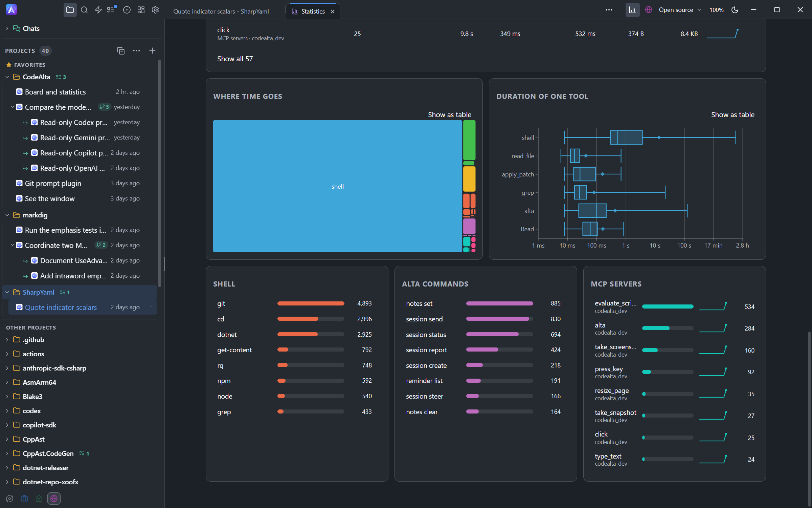Toggle dark mode with the moon icon
Screen dimensions: 812x508
pos(735,10)
